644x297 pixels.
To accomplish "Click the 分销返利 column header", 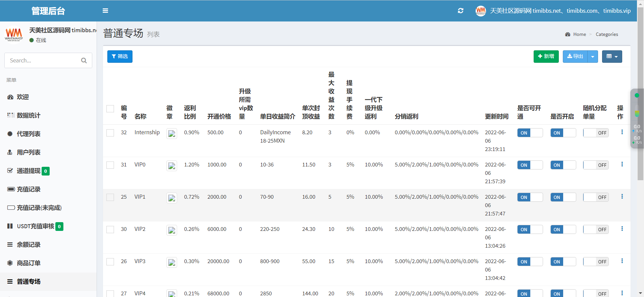I will [407, 116].
